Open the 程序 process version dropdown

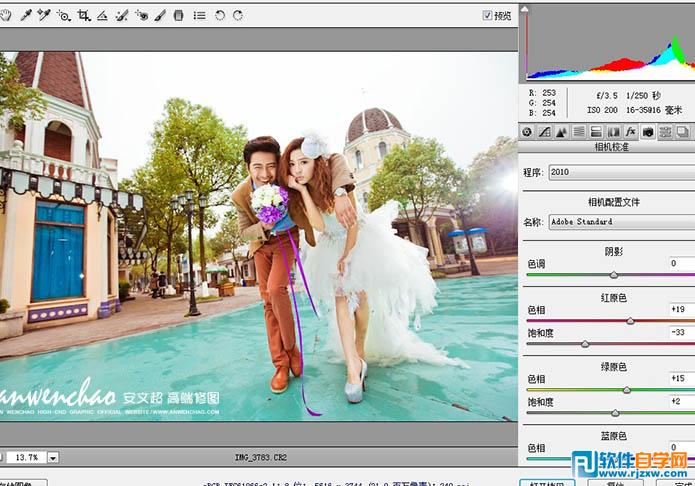click(x=620, y=172)
